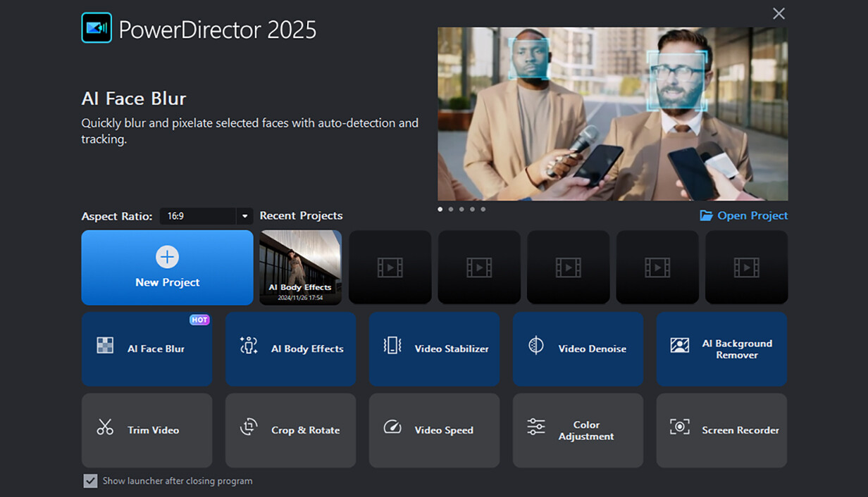The image size is (868, 497).
Task: Launch the Video Stabilizer tool
Action: tap(434, 348)
